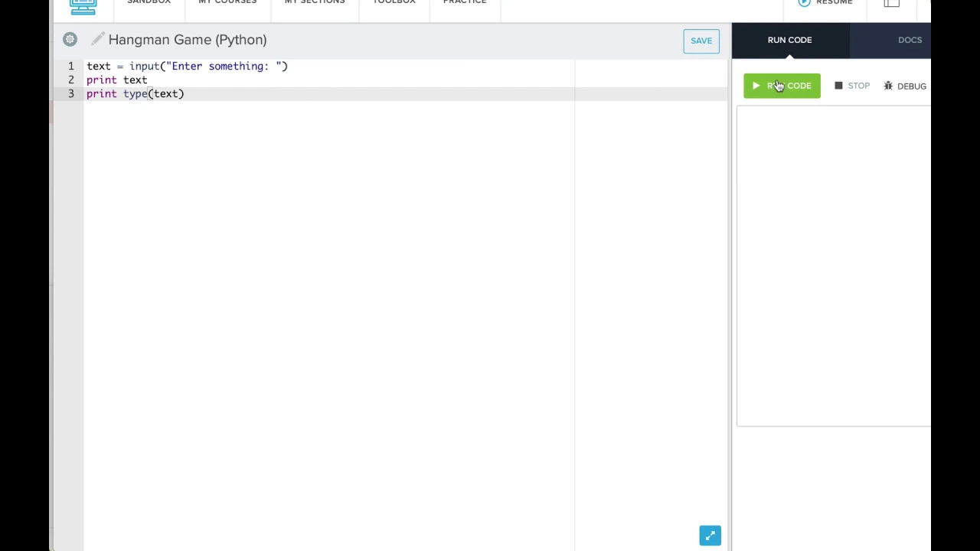Click inside the empty output console panel
Screen dimensions: 980x551
834,266
